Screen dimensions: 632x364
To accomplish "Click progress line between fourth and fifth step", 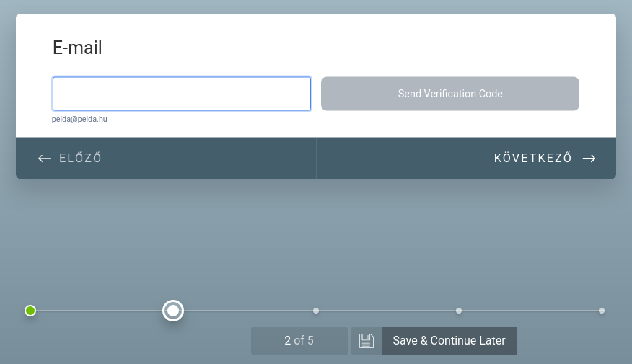I will click(x=530, y=311).
